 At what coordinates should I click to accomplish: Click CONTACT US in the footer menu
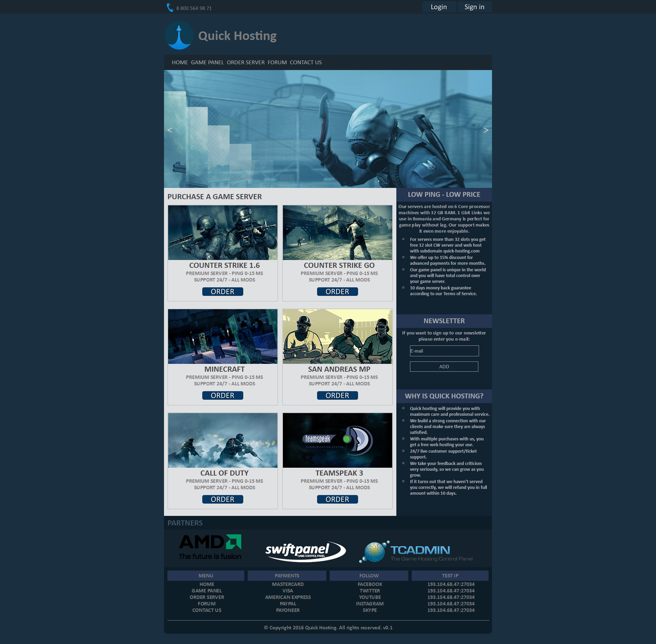(207, 611)
